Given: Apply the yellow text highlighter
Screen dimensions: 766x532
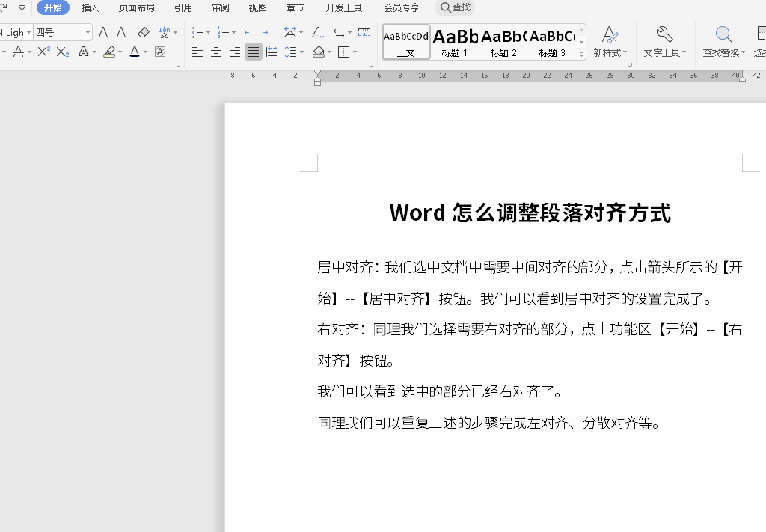Looking at the screenshot, I should (109, 52).
